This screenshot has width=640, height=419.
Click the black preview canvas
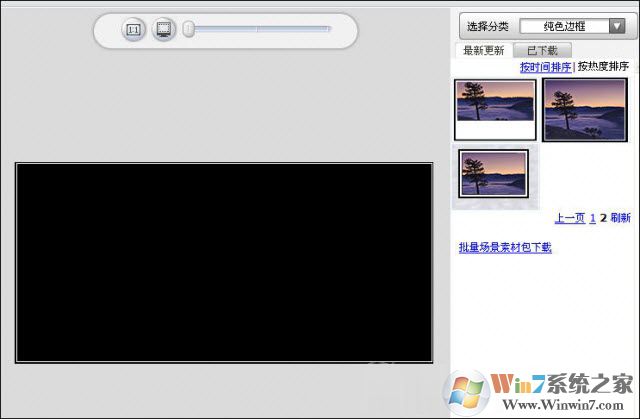click(x=224, y=263)
